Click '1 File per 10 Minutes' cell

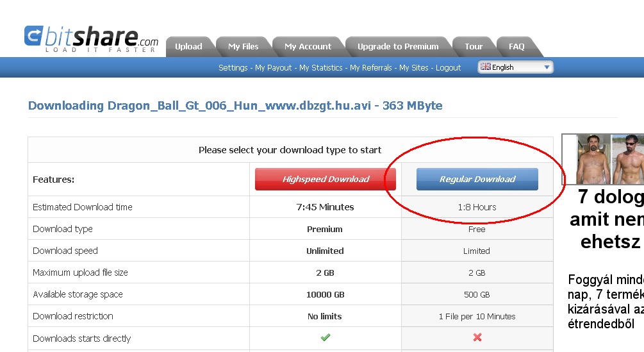(x=477, y=316)
